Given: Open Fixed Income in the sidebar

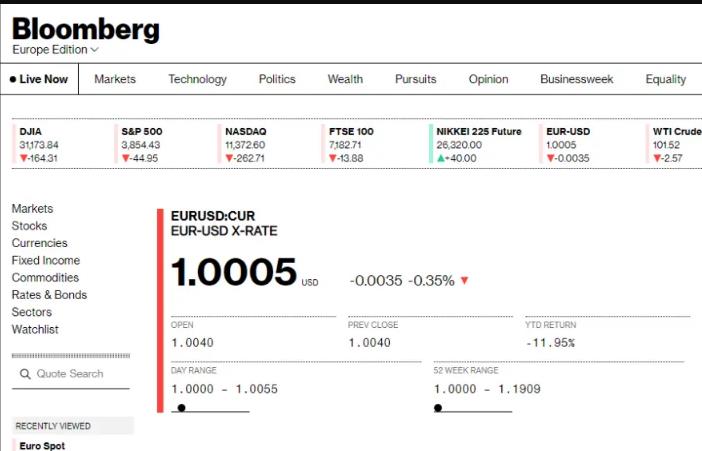Looking at the screenshot, I should 46,260.
